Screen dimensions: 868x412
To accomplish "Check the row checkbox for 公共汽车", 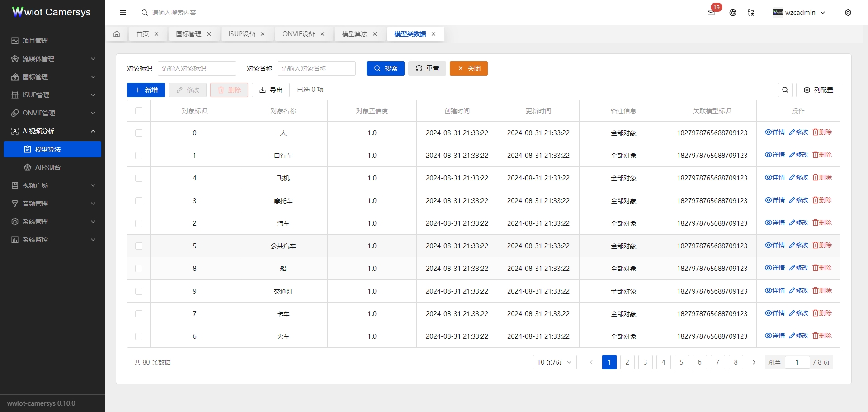I will pyautogui.click(x=139, y=246).
